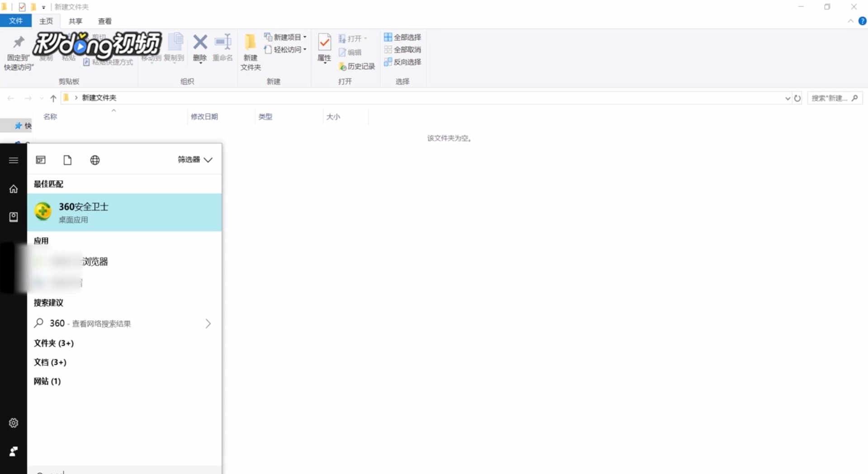Open the 文件 tab in Explorer ribbon
This screenshot has height=474, width=868.
point(16,21)
